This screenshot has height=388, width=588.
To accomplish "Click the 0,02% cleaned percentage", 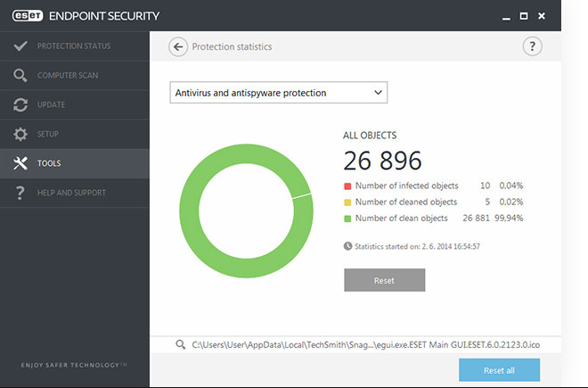I will click(x=510, y=202).
